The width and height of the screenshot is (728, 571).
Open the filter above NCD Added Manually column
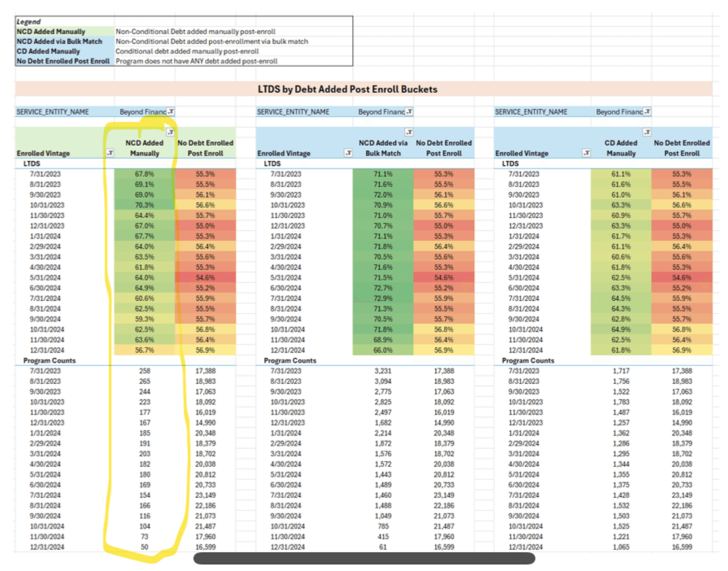click(171, 132)
